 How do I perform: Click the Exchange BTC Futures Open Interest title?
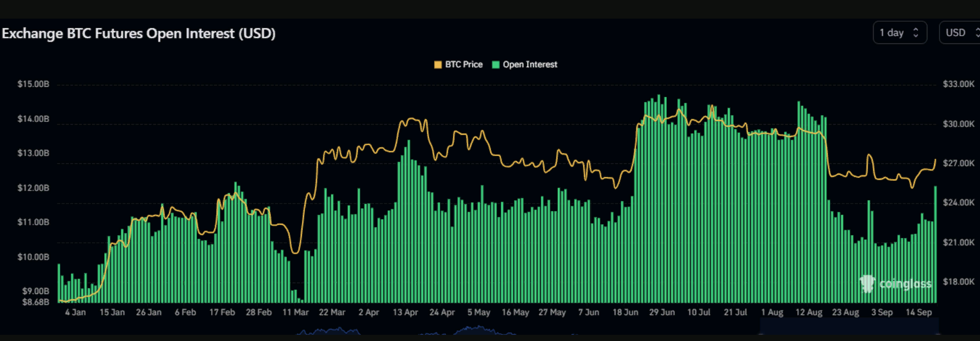[x=139, y=34]
